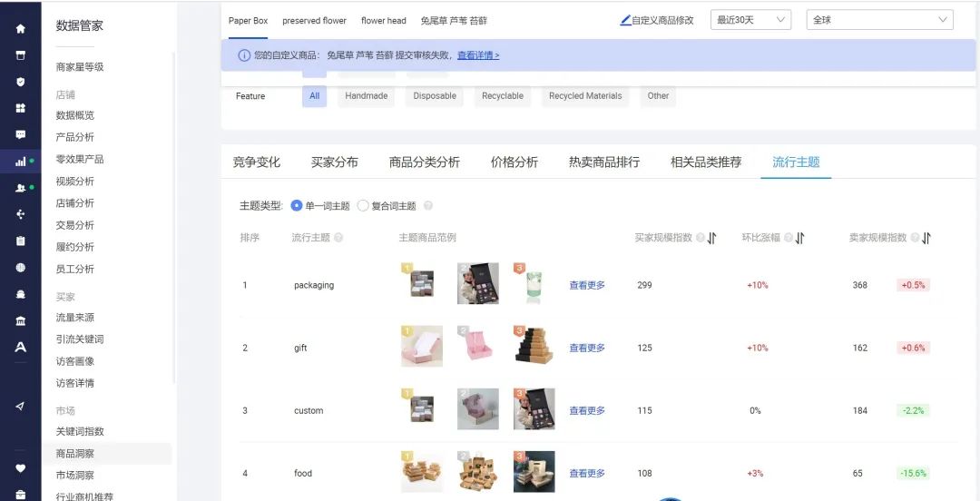Click 查看详情 link in banner

[478, 55]
